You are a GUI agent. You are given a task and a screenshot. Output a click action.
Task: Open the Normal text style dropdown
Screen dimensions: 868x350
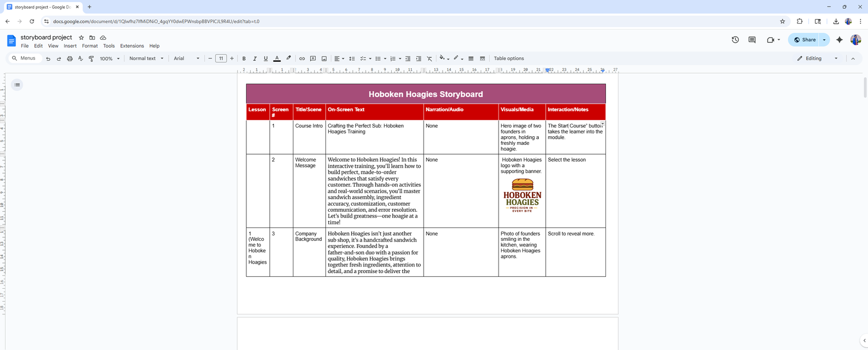146,59
